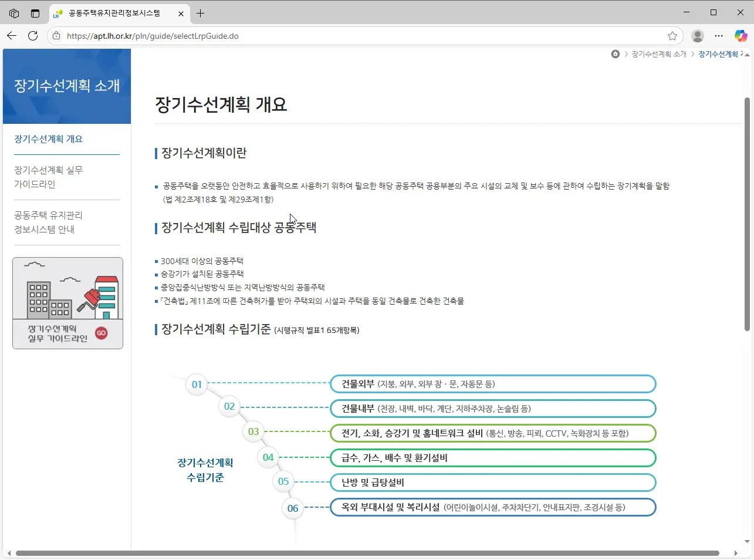
Task: Reload the current page
Action: click(33, 36)
